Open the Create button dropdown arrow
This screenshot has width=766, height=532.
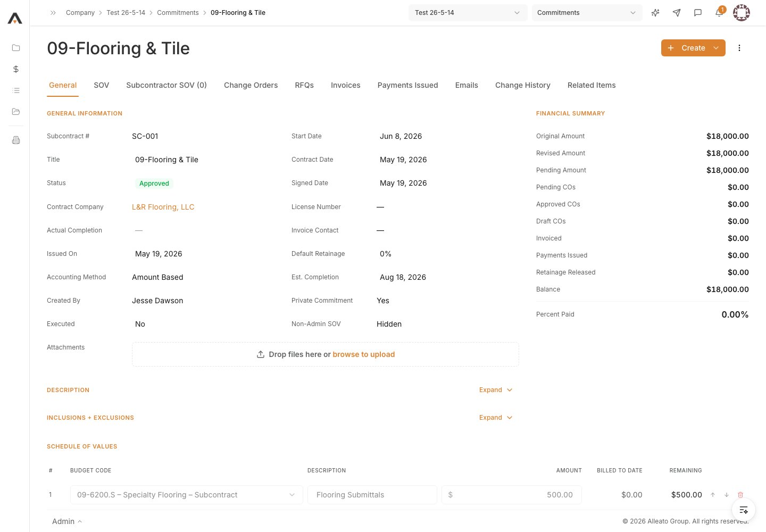point(716,48)
